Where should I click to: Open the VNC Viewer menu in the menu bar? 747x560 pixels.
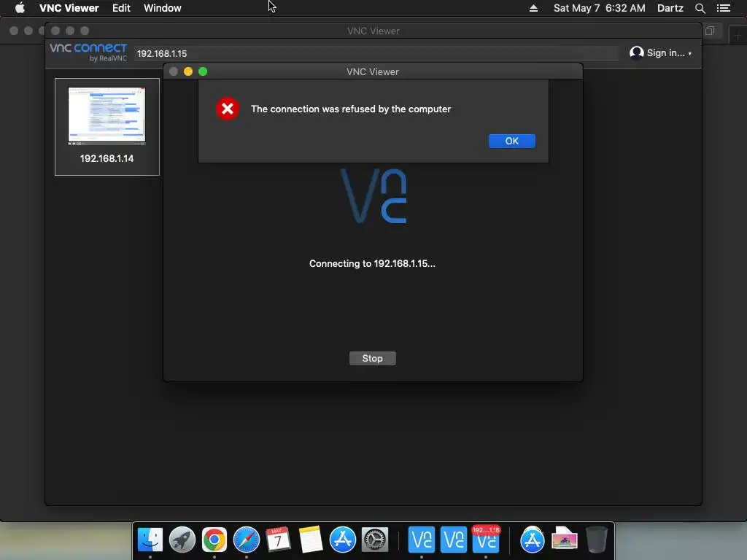click(x=69, y=8)
